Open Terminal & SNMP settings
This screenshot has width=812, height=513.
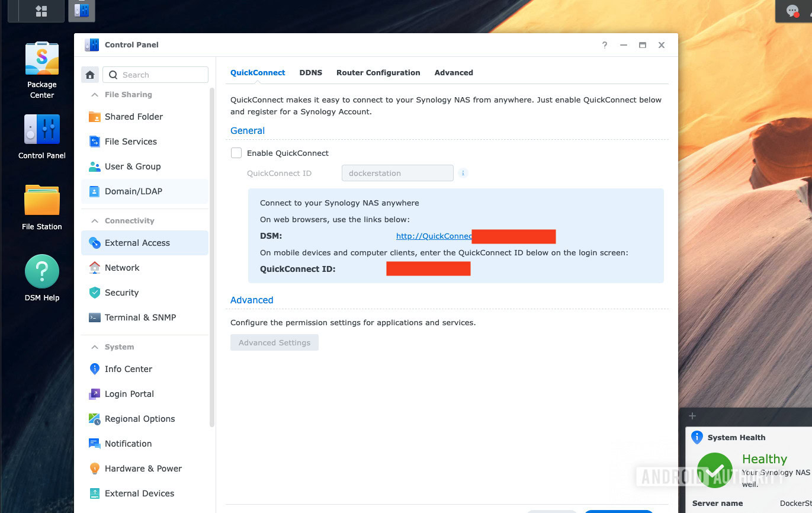point(140,318)
